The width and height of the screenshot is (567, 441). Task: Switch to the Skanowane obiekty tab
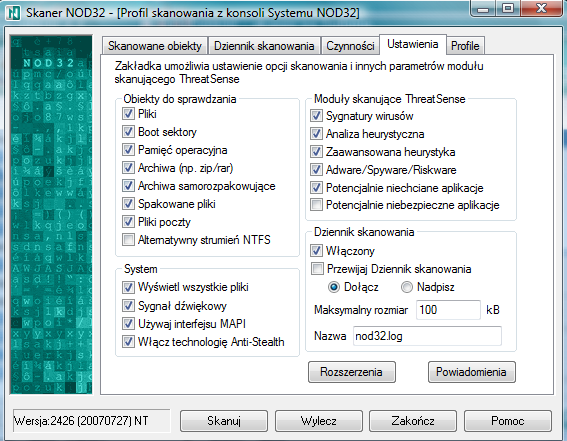[x=154, y=46]
